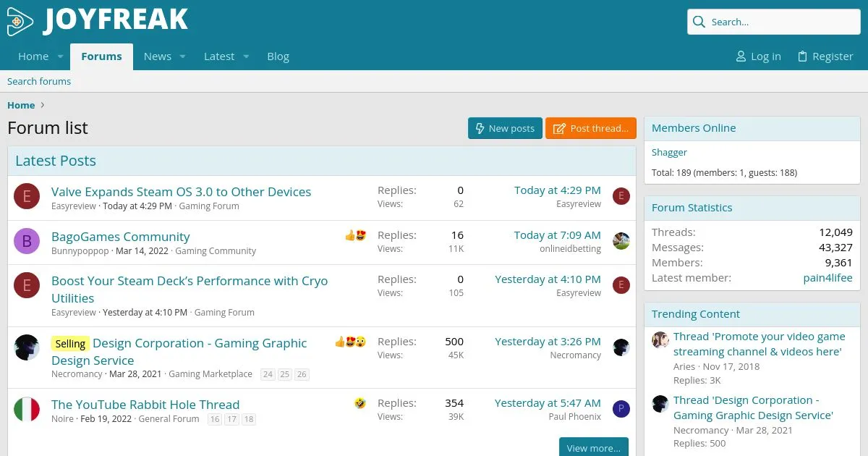The image size is (868, 456).
Task: Click Paul Phoenix's P avatar icon
Action: pos(621,409)
